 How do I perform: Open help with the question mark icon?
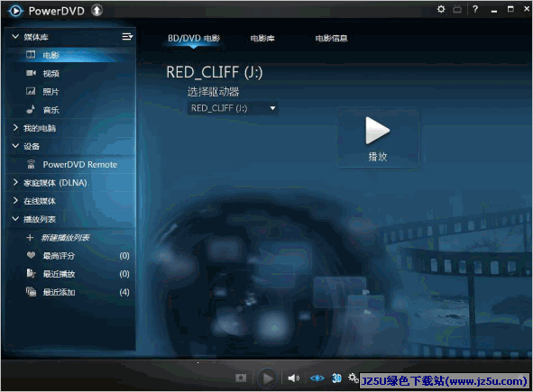point(475,9)
